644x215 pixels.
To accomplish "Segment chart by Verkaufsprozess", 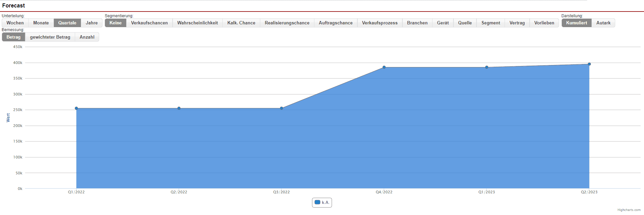I will (x=380, y=23).
